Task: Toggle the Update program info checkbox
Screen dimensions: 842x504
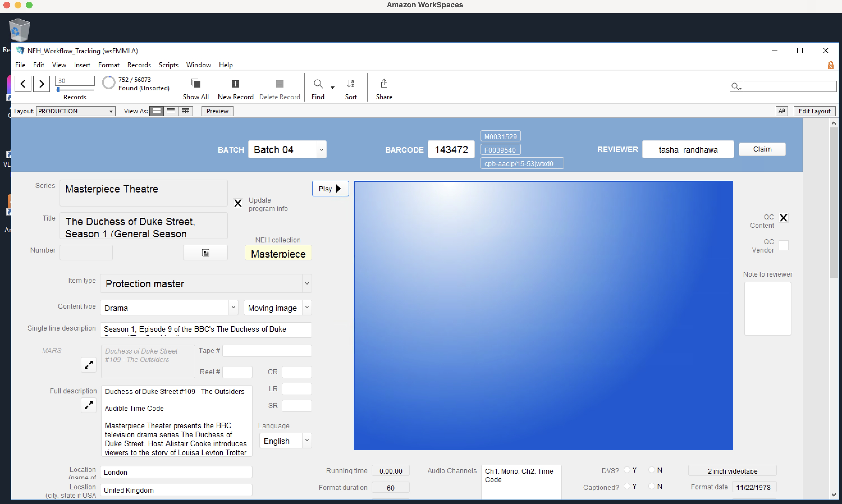Action: point(238,203)
